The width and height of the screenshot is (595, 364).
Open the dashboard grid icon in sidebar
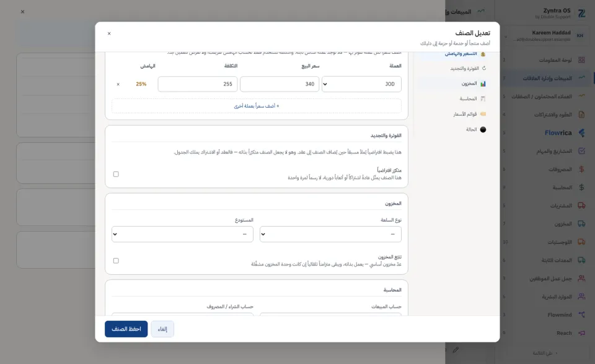[x=581, y=60]
